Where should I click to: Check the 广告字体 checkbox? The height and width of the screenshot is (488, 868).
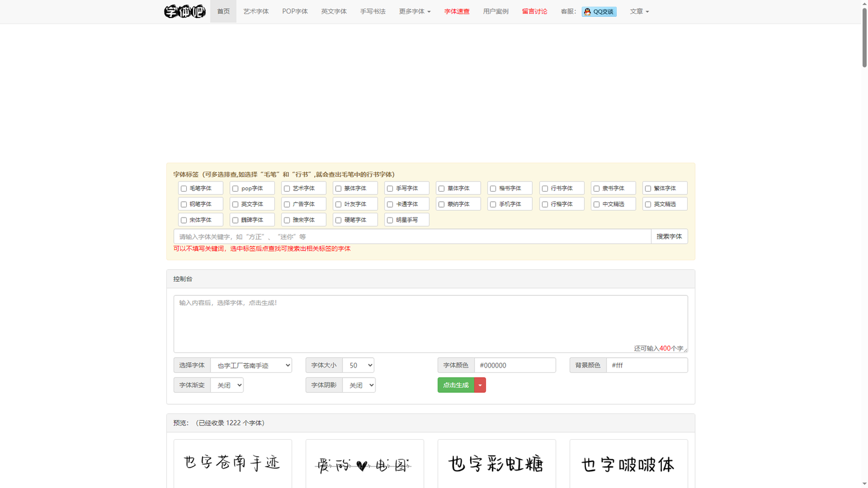pyautogui.click(x=287, y=204)
